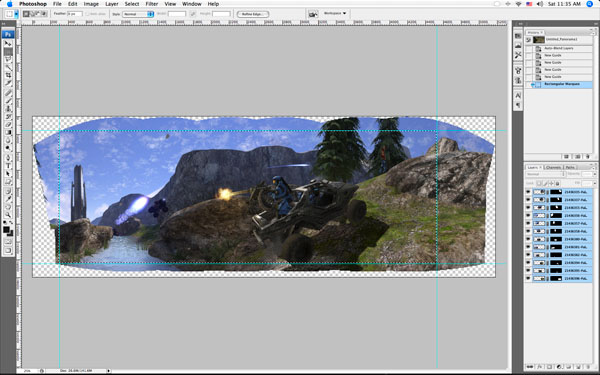
Task: Click the Go to Bridge icon
Action: [313, 14]
